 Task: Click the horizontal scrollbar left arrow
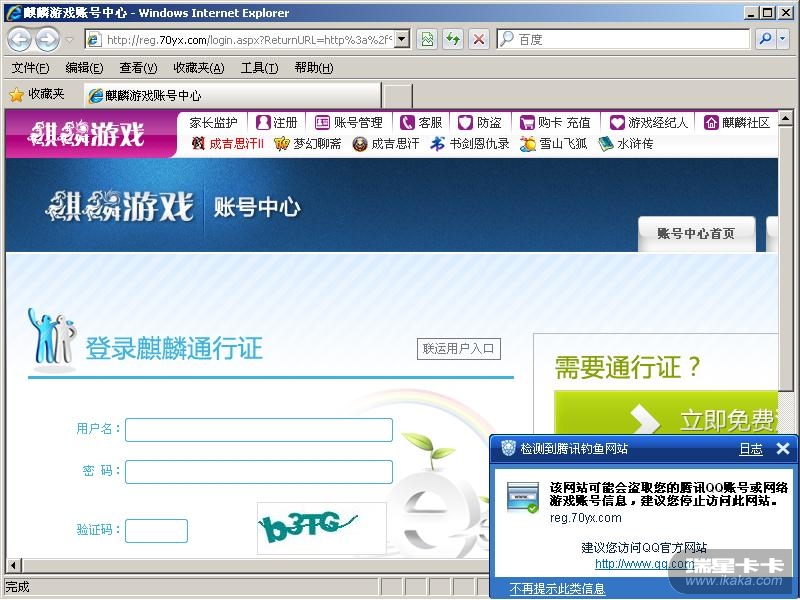click(14, 565)
